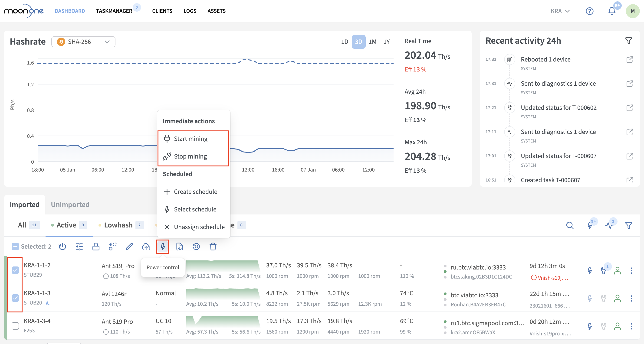Click the pencil edit icon in toolbar

(129, 247)
